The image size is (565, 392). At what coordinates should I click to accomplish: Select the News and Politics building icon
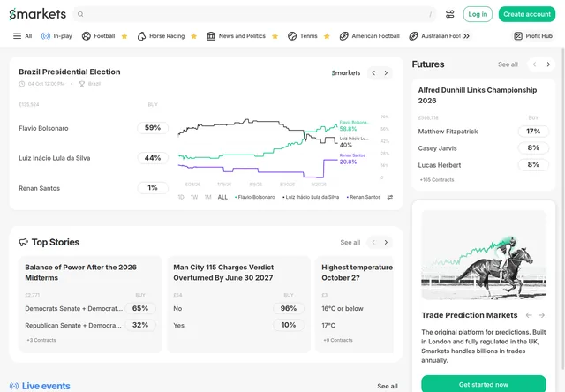tap(211, 36)
